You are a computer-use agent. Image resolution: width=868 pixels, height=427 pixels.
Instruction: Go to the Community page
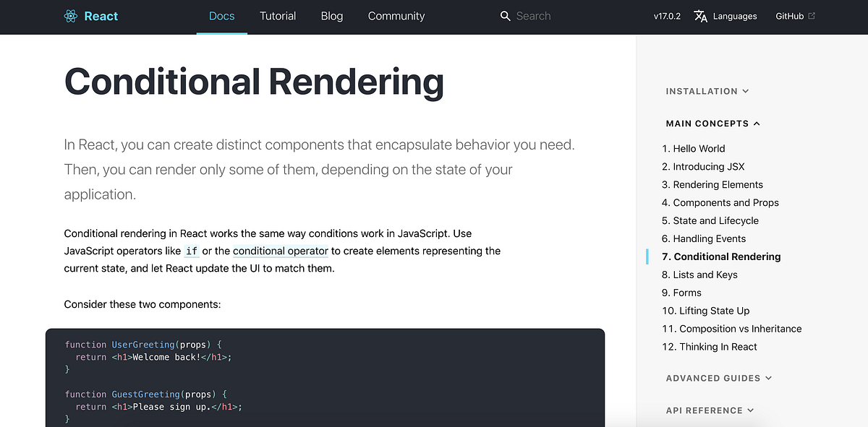(396, 16)
